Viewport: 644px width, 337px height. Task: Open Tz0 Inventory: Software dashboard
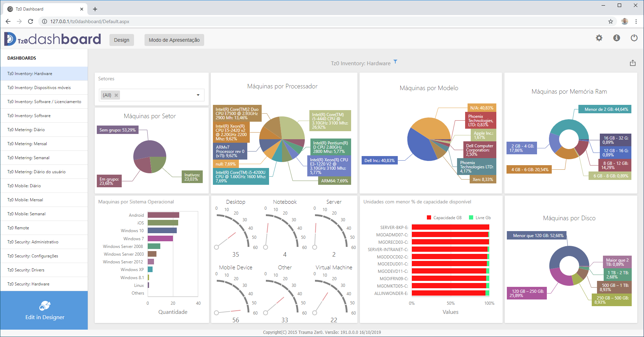coord(29,116)
